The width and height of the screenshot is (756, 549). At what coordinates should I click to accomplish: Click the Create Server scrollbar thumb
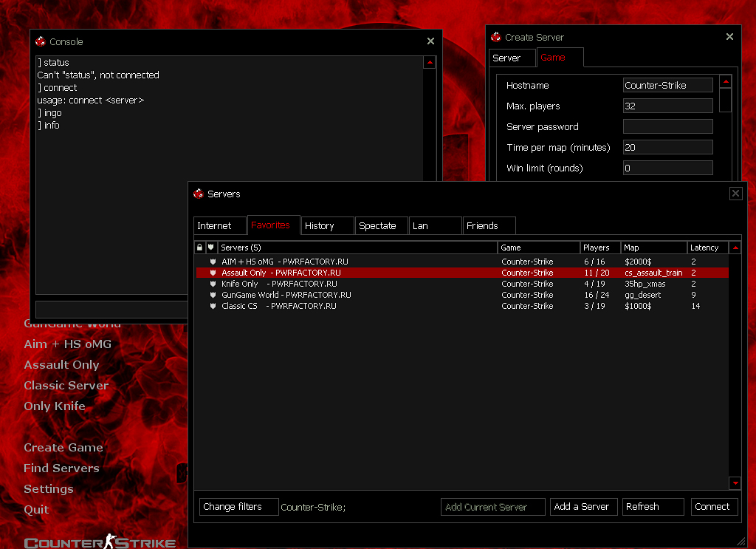(726, 100)
